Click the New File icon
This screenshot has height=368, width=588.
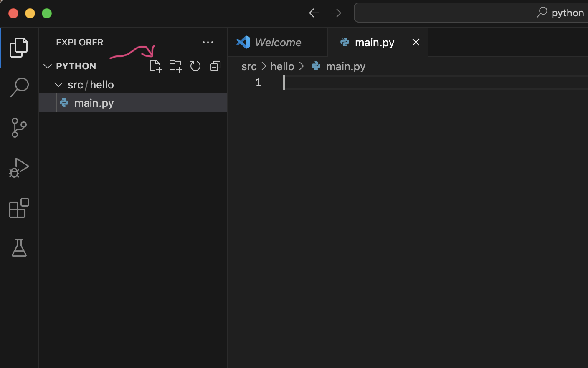pos(155,66)
